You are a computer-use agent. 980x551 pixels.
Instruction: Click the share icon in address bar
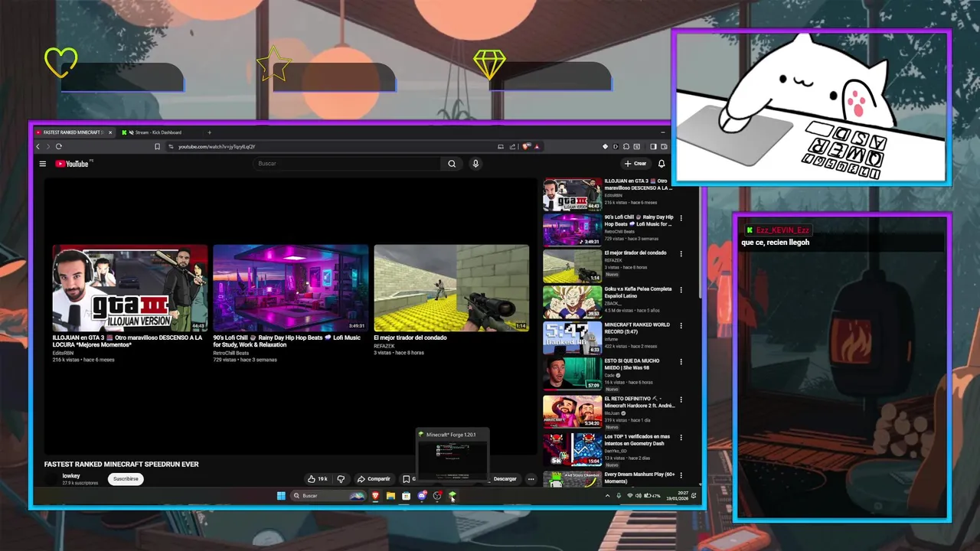pos(513,146)
